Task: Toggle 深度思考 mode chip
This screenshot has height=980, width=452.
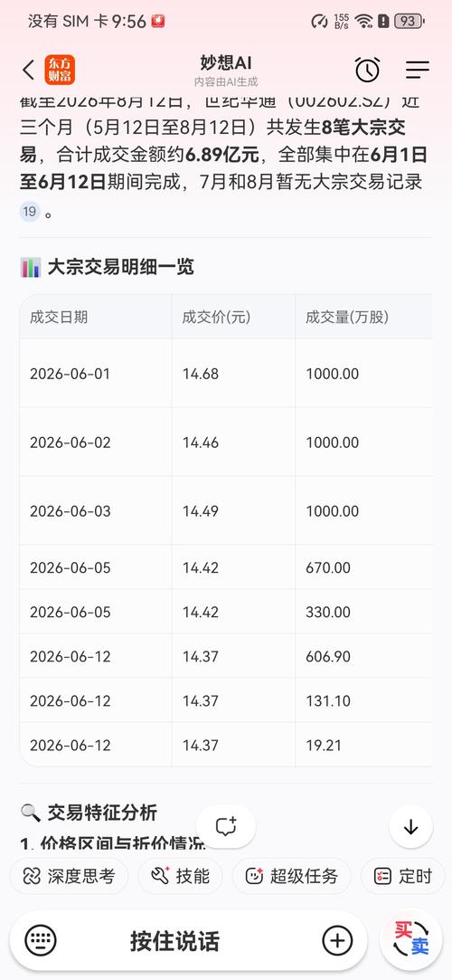Action: (69, 876)
